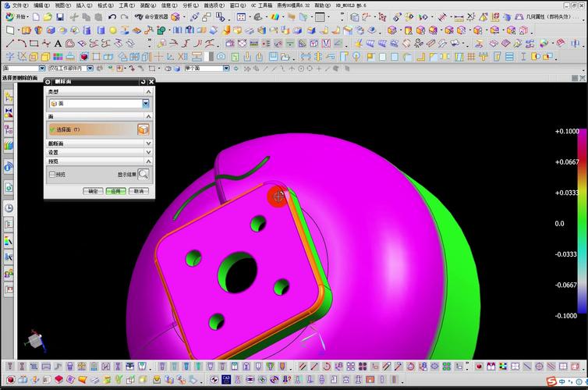
Task: Open the Constraint Navigator sidebar icon
Action: [9, 113]
